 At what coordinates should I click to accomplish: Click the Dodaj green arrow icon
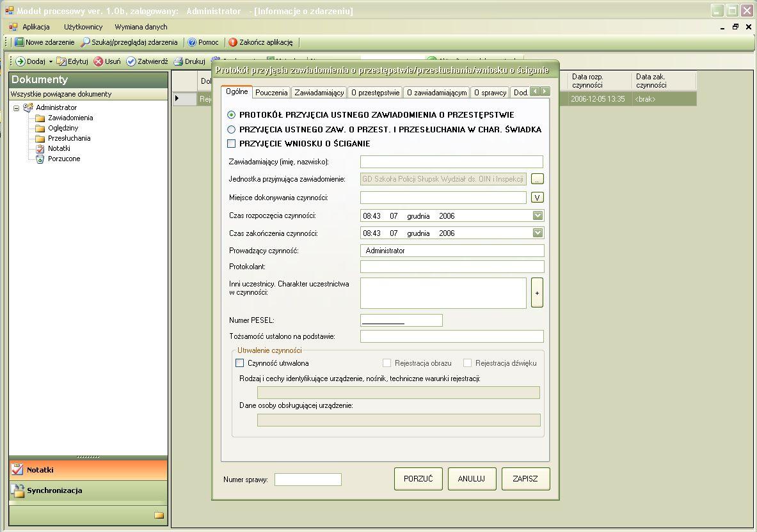click(20, 61)
